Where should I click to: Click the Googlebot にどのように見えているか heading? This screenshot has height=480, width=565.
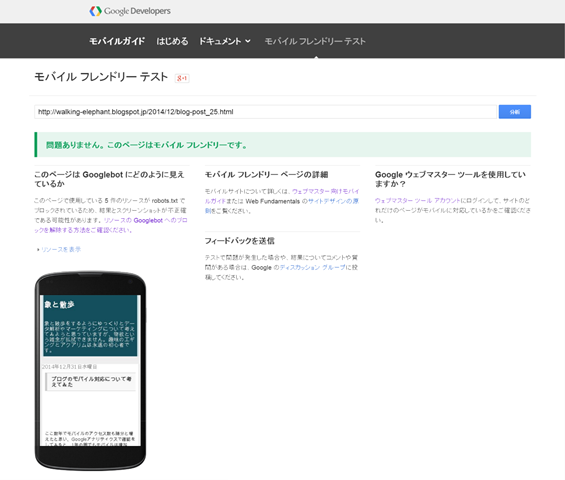pos(109,179)
